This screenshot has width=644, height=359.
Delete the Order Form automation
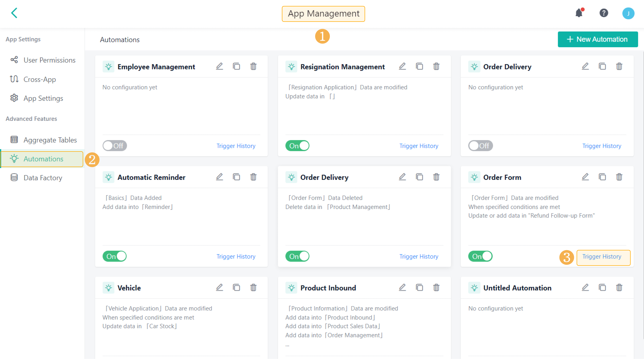tap(619, 177)
